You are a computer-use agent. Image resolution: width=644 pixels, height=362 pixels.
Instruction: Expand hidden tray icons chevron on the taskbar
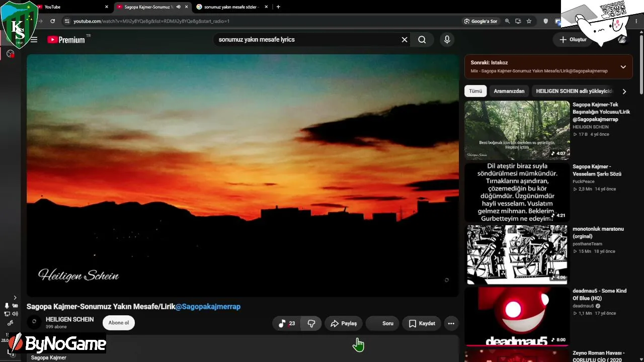[15, 298]
